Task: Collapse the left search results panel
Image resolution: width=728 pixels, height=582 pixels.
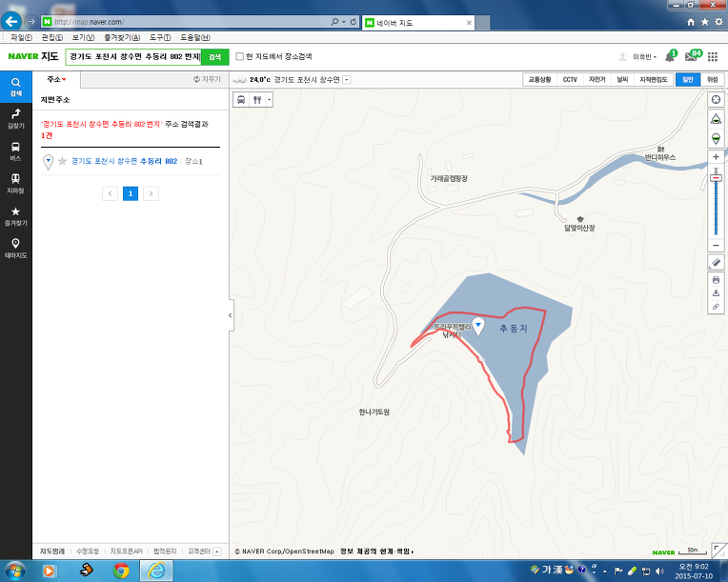Action: pyautogui.click(x=231, y=315)
